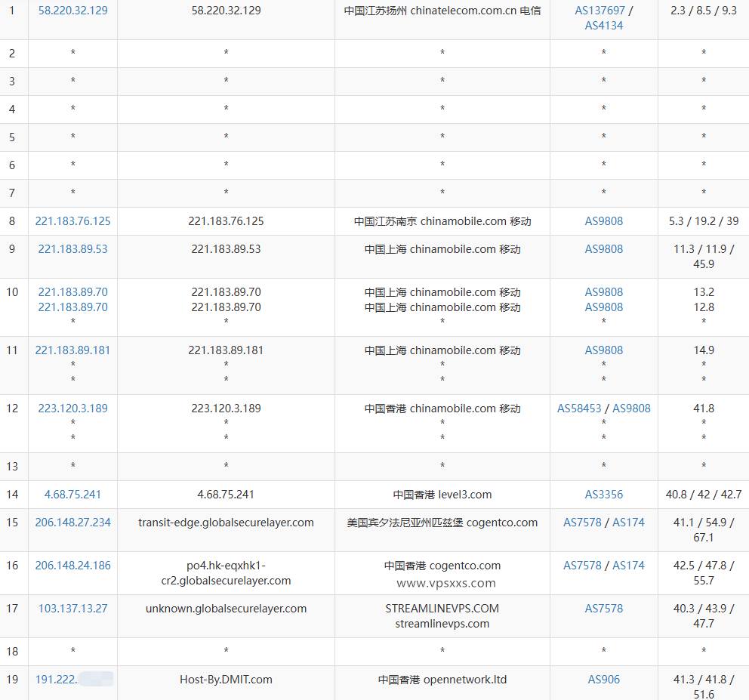Click the 美国宾夕法尼亚州匹兹堡 cogentco.com location text
The image size is (749, 700).
(x=442, y=523)
